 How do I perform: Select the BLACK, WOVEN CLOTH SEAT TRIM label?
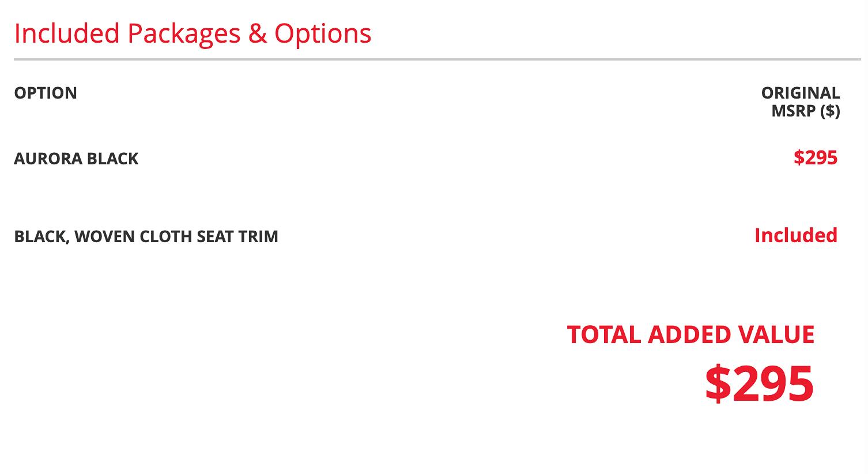coord(146,236)
